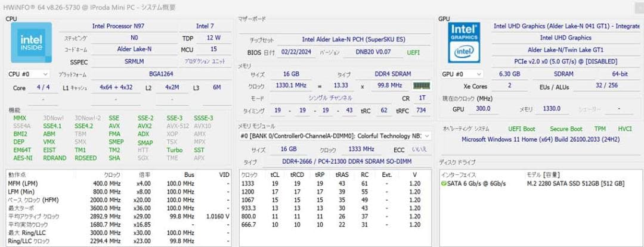Image resolution: width=644 pixels, height=247 pixels.
Task: Click the Ring/LLC clock 2294.4 MHz value
Action: tap(105, 241)
